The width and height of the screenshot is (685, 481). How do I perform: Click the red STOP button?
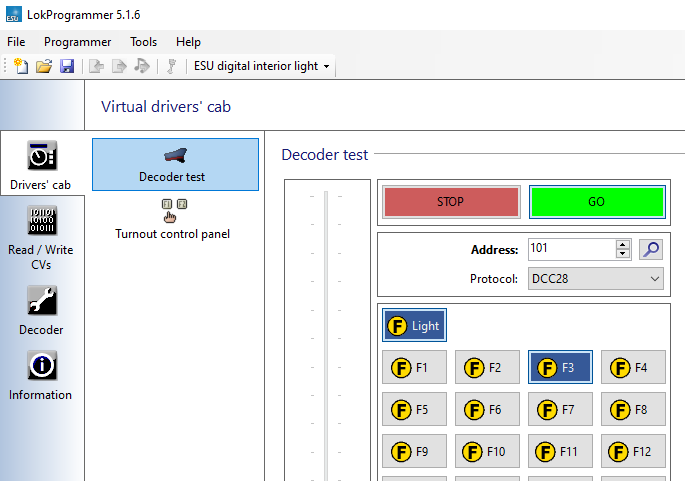pyautogui.click(x=451, y=202)
